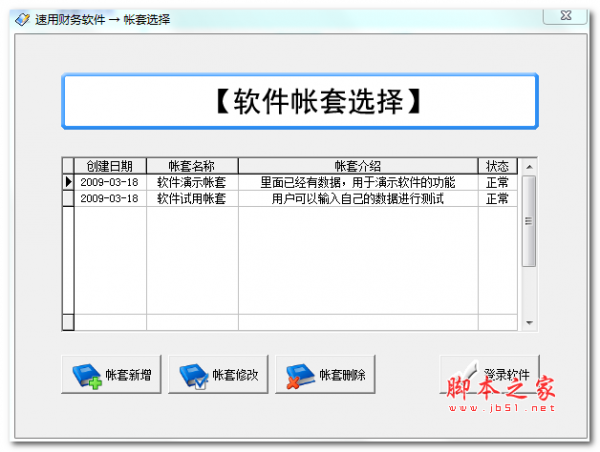Screen dimensions: 600x452
Task: Click the table scrollbar down arrow
Action: coord(529,323)
